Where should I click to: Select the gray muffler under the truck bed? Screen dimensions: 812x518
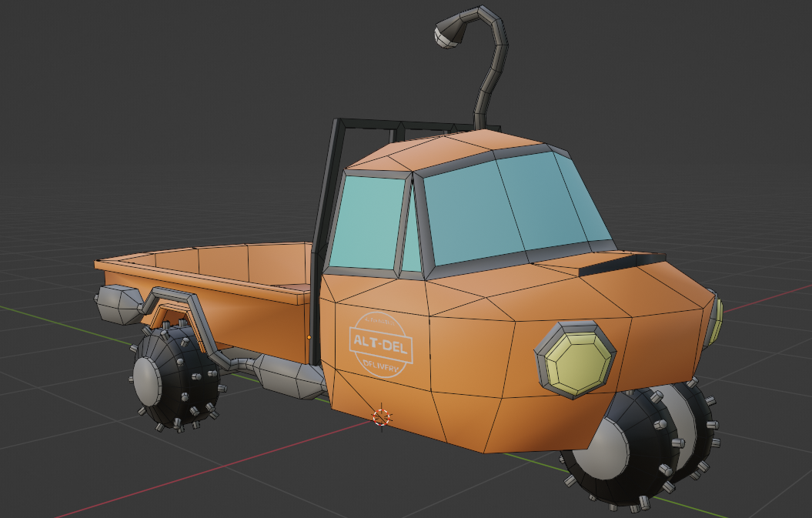pos(288,376)
